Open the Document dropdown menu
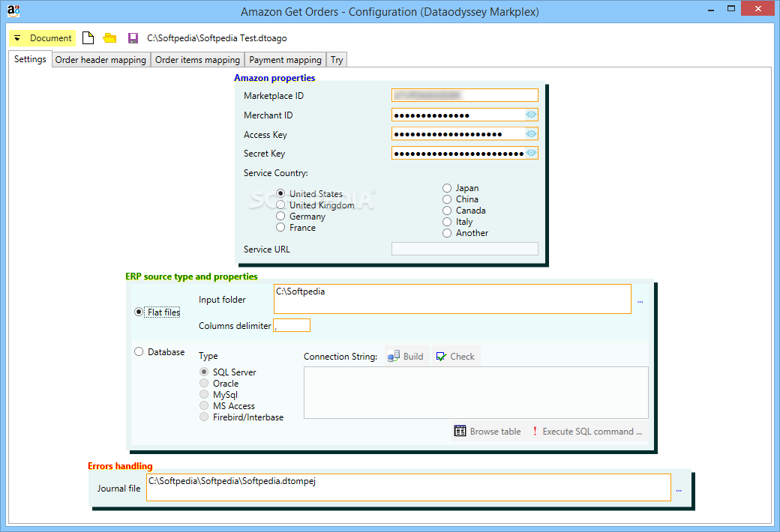This screenshot has width=780, height=532. click(x=42, y=37)
